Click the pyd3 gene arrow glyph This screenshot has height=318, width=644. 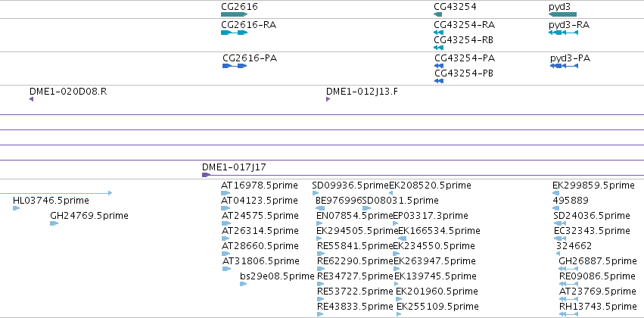pyautogui.click(x=563, y=14)
